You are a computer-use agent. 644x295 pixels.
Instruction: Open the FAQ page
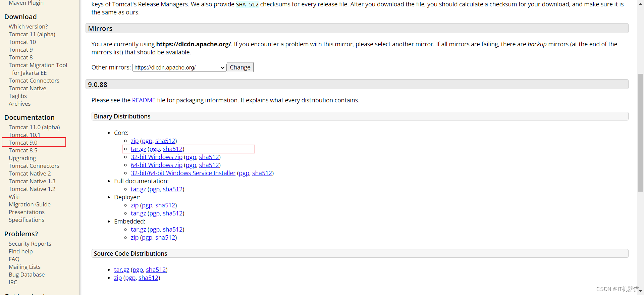click(x=14, y=259)
